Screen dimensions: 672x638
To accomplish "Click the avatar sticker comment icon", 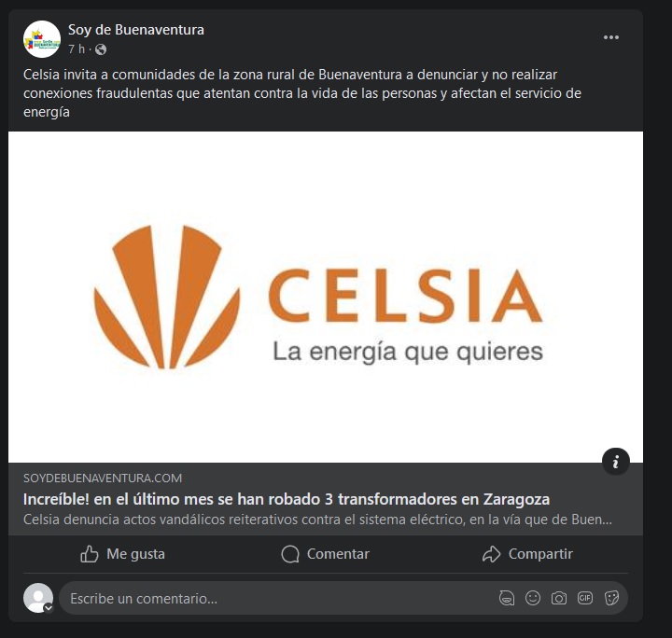I will [507, 598].
